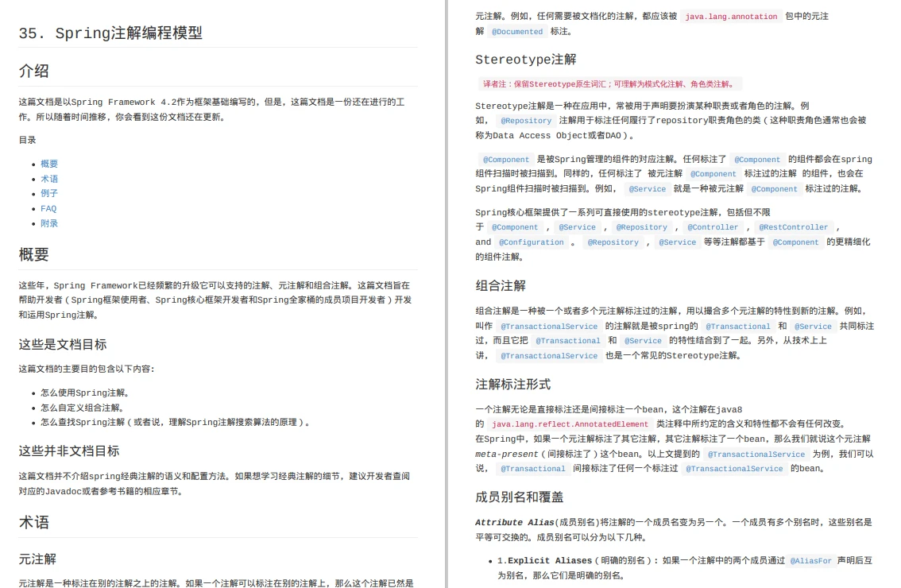Click the 成员别名和覆盖 section heading
Image resolution: width=901 pixels, height=588 pixels.
(x=520, y=497)
